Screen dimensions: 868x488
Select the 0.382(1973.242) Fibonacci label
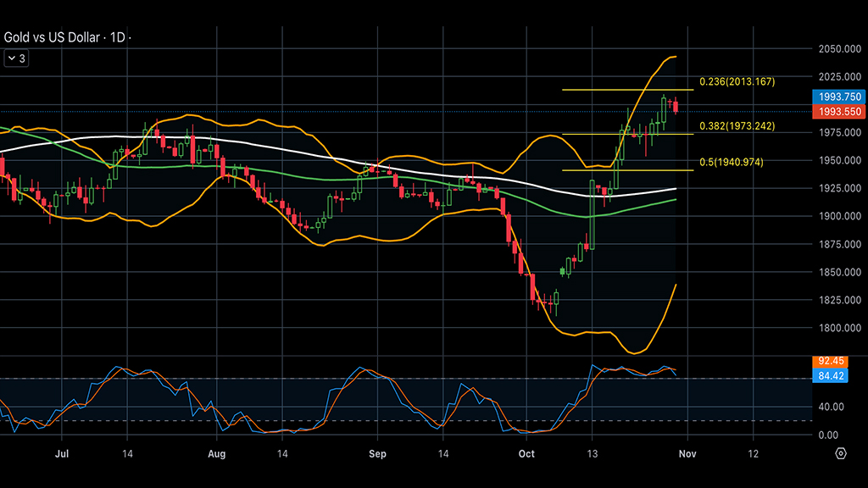[737, 126]
